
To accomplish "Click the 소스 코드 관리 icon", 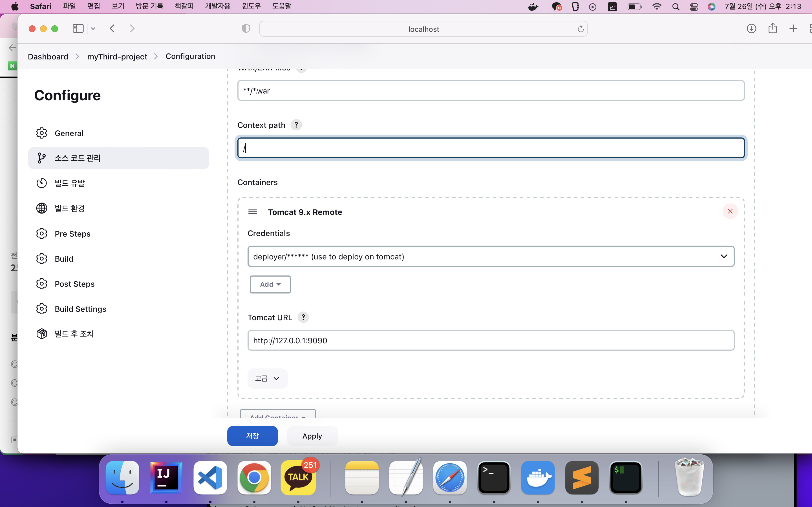I will (x=41, y=158).
